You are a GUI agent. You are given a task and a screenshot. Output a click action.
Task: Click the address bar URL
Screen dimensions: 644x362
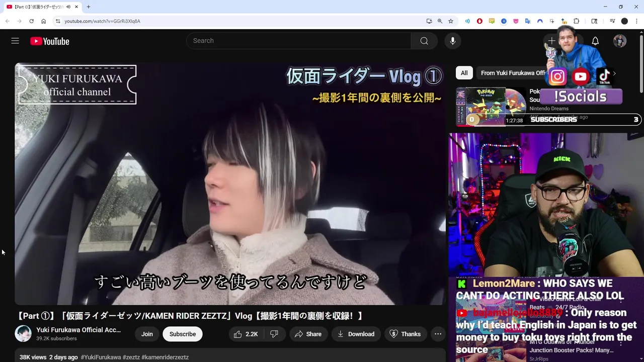coord(102,21)
